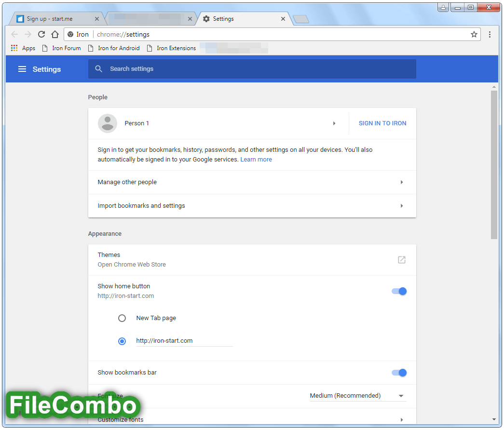
Task: Switch to the Sign up - start.me tab
Action: coord(53,19)
